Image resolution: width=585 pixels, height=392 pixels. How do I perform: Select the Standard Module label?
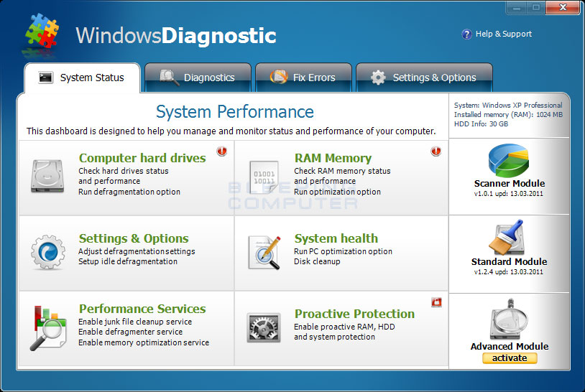tap(509, 261)
